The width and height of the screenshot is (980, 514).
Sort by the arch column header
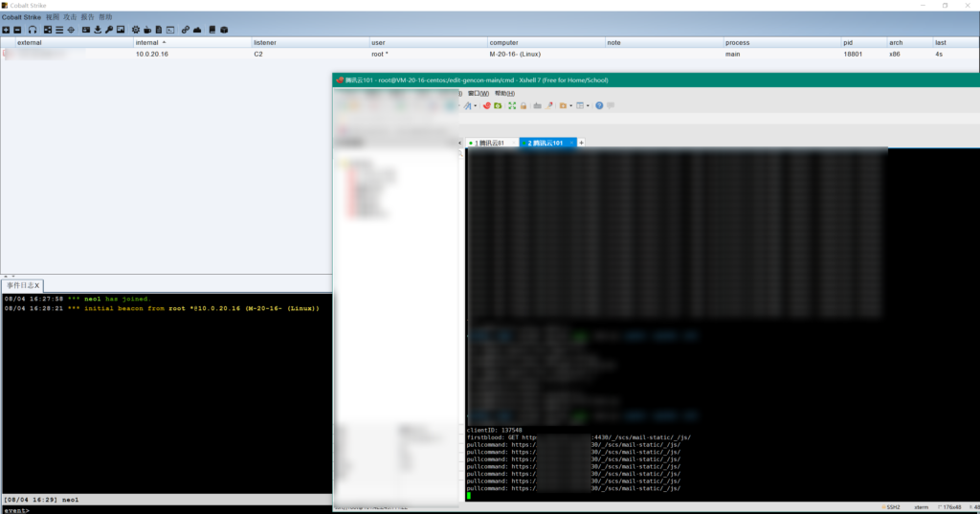tap(909, 42)
